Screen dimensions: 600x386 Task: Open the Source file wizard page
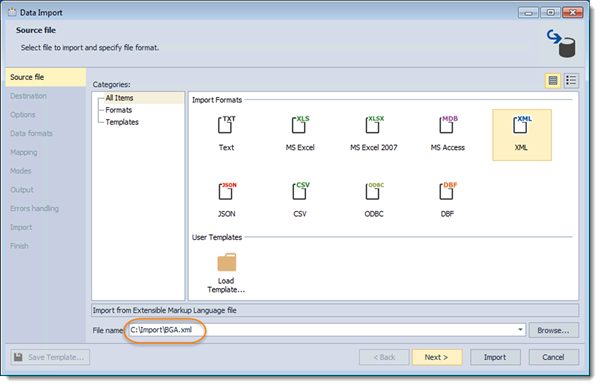[46, 77]
